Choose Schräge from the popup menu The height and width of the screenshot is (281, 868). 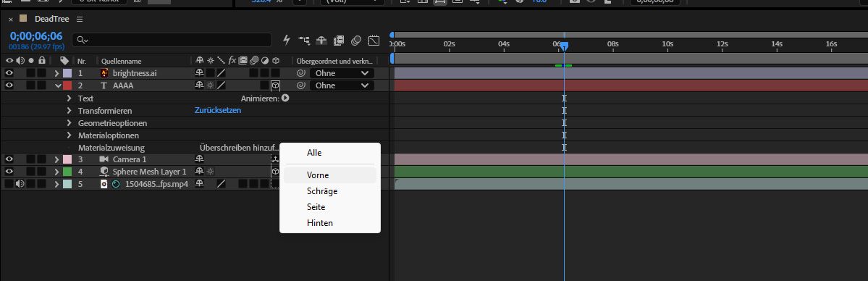pos(330,190)
